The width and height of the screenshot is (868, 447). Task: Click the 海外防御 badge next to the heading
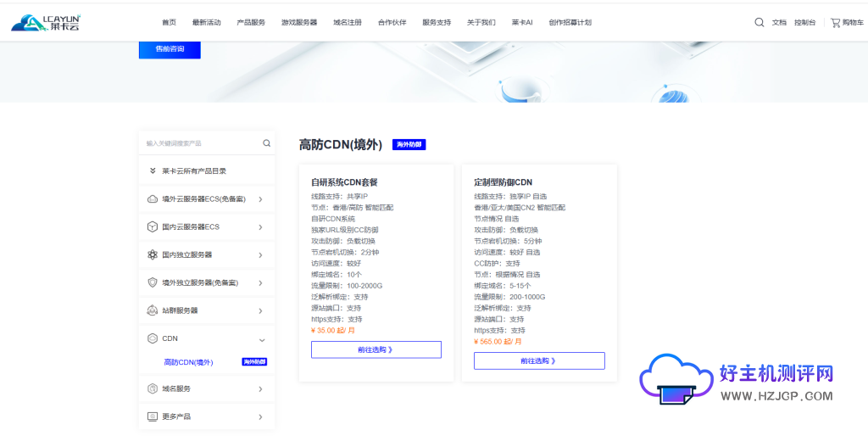tap(409, 144)
